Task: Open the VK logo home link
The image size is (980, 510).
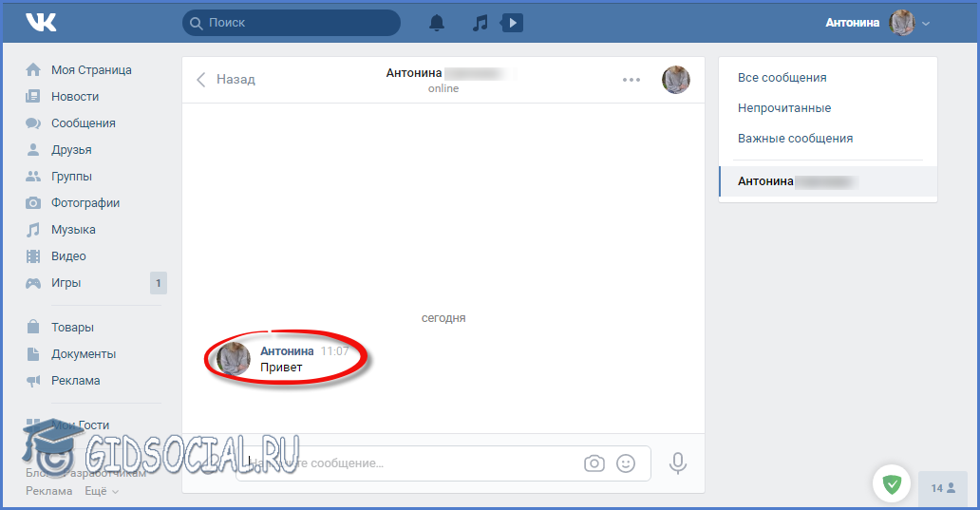Action: click(x=41, y=23)
